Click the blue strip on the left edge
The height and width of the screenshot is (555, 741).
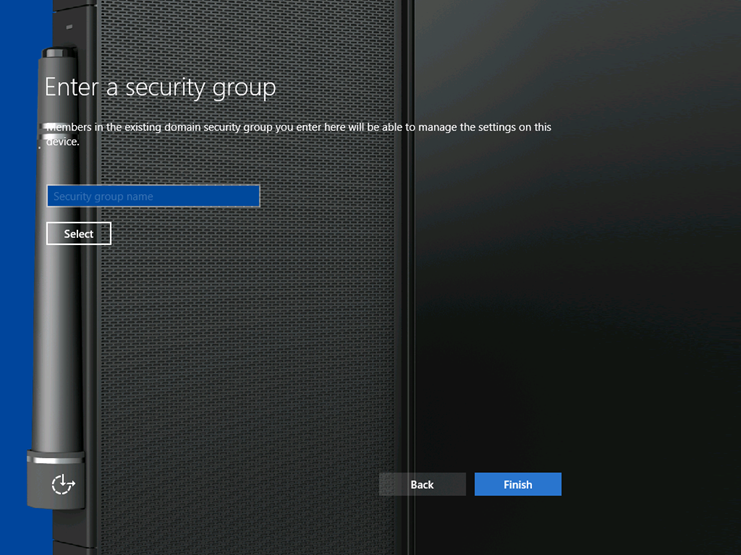click(11, 300)
